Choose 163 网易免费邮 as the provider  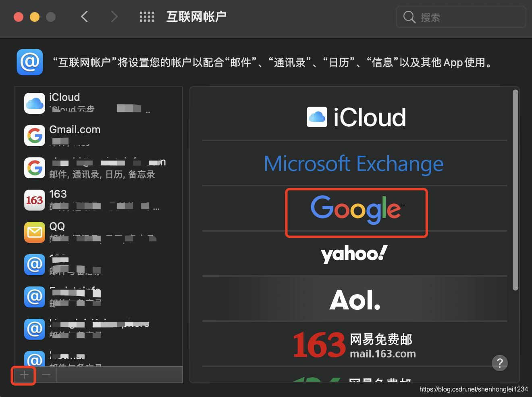[x=355, y=344]
